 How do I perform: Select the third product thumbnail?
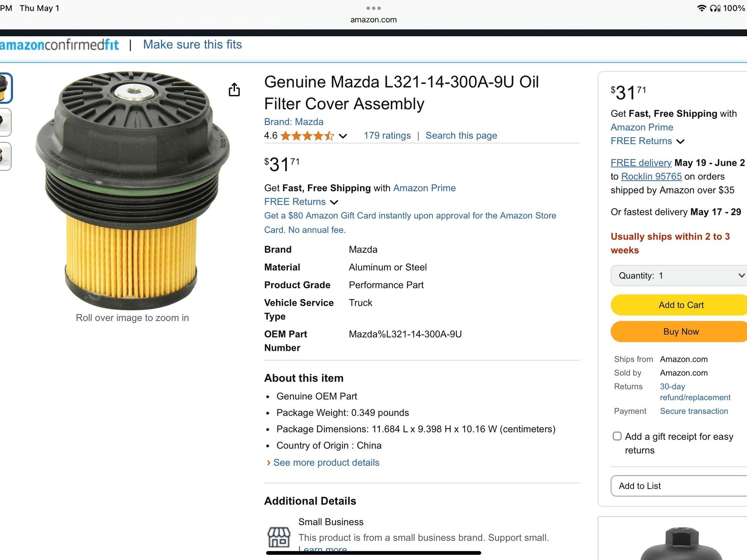5,156
